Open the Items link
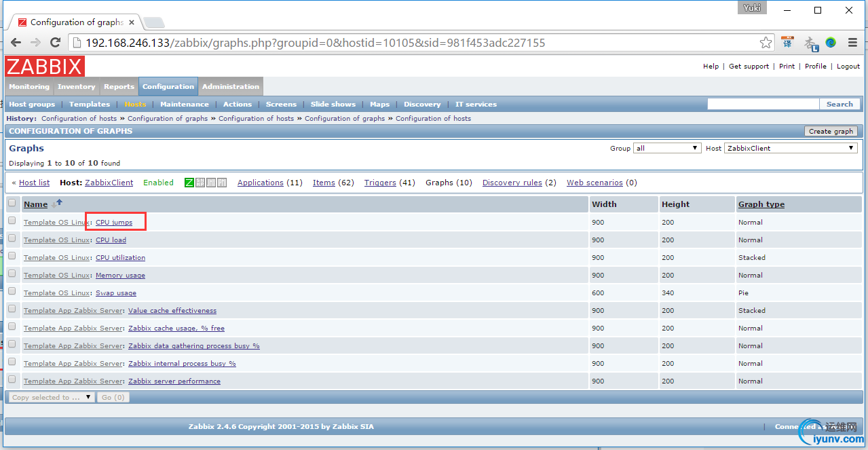This screenshot has width=868, height=450. [x=324, y=183]
